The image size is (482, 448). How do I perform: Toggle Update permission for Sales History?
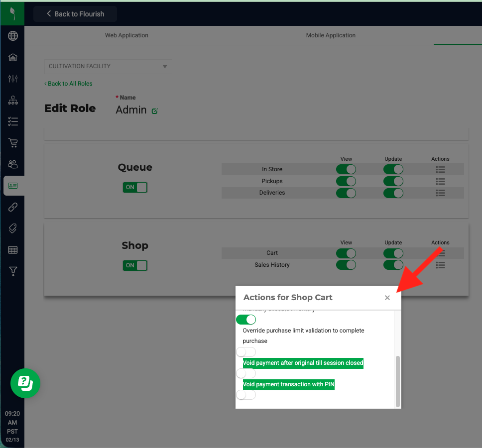[393, 265]
